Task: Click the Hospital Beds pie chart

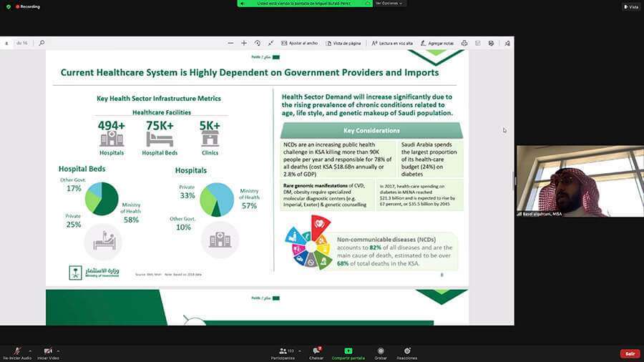Action: pyautogui.click(x=102, y=199)
